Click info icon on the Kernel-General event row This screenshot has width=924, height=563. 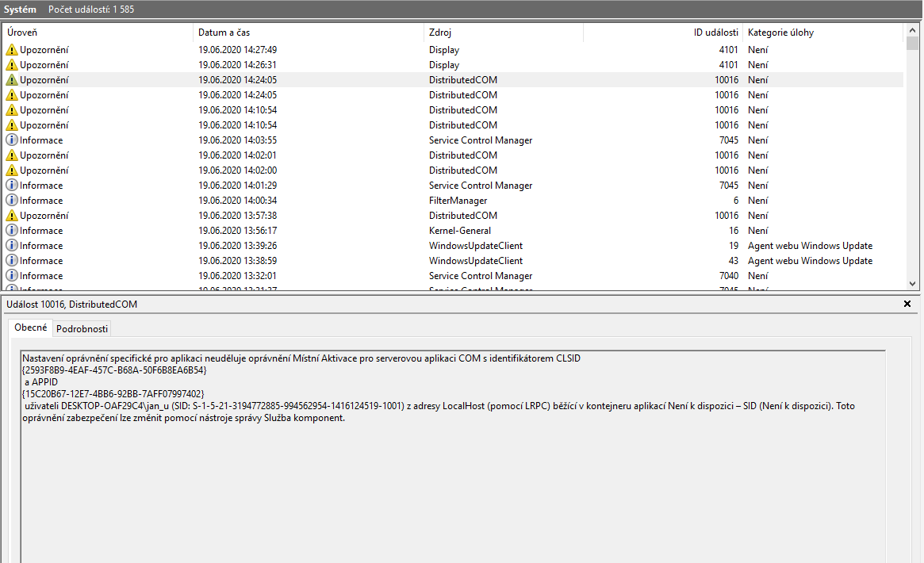[x=11, y=231]
